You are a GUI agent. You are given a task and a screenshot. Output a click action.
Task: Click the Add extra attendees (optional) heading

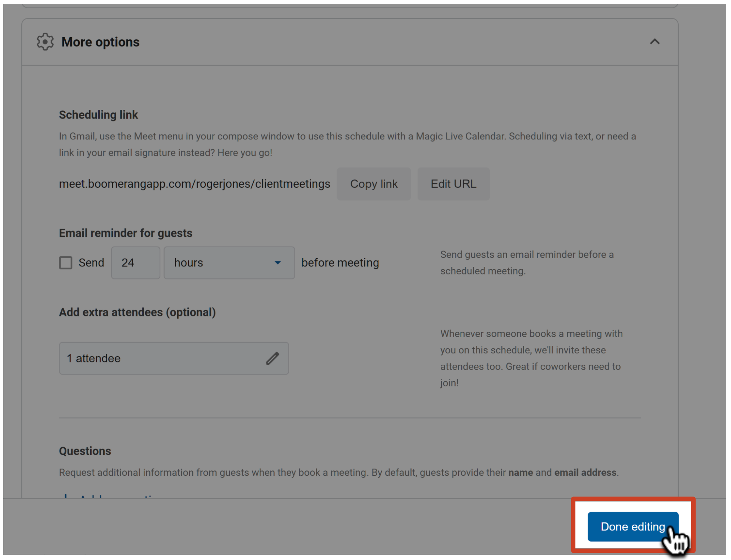137,312
